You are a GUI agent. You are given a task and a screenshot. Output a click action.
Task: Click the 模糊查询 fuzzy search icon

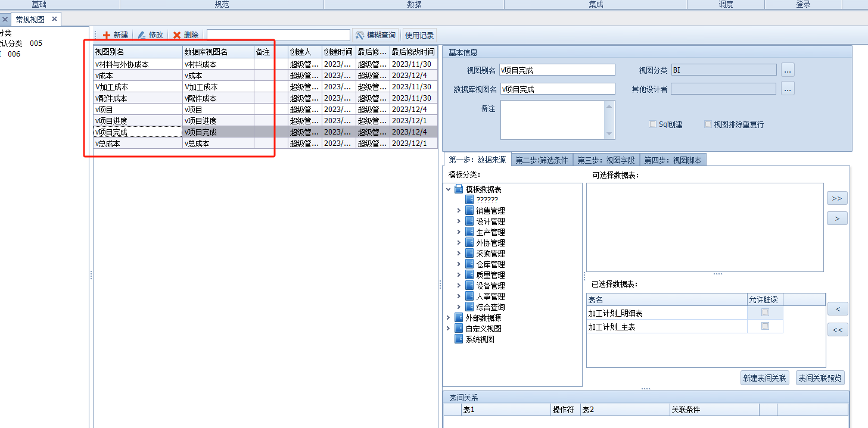coord(360,35)
